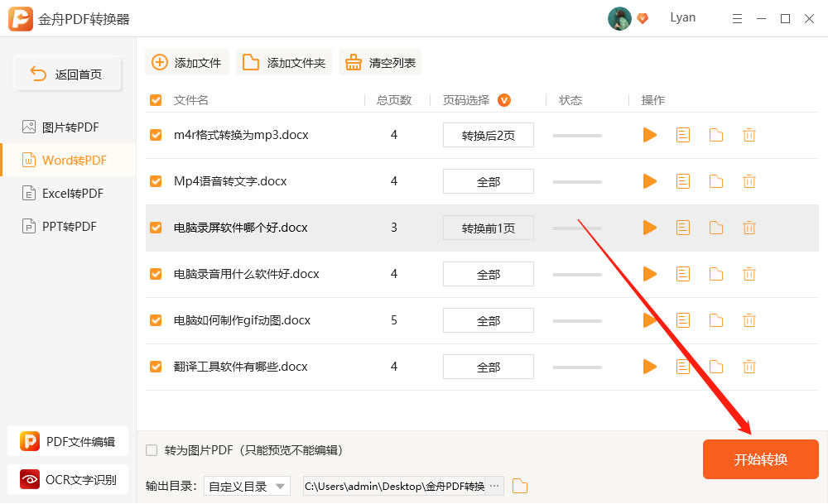Screen dimensions: 828x504
Task: Browse the output directory folder icon
Action: [520, 486]
